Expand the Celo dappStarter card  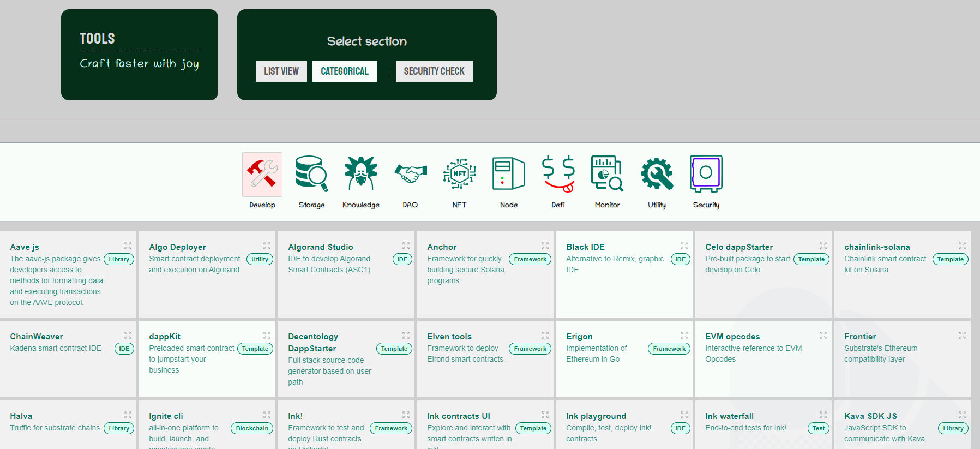pyautogui.click(x=823, y=246)
